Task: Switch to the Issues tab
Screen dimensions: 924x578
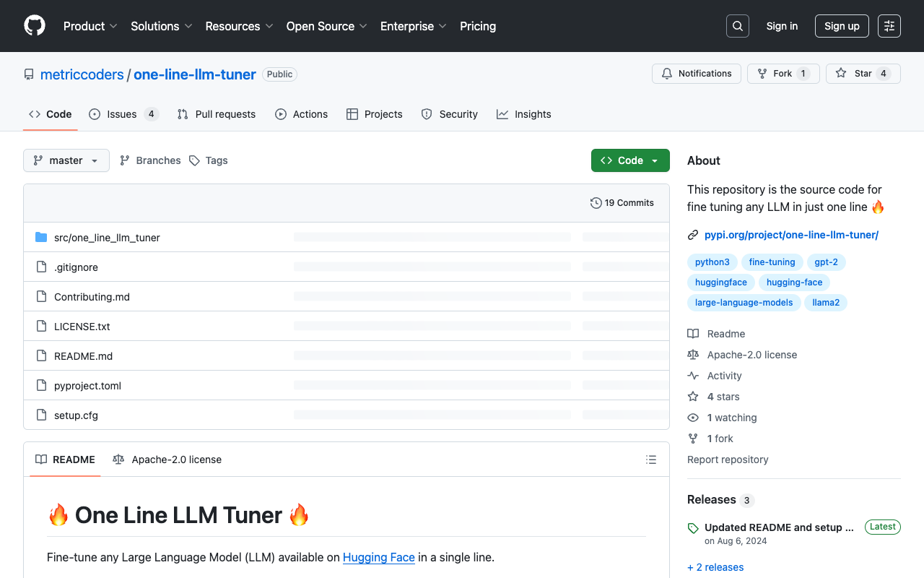Action: coord(121,114)
